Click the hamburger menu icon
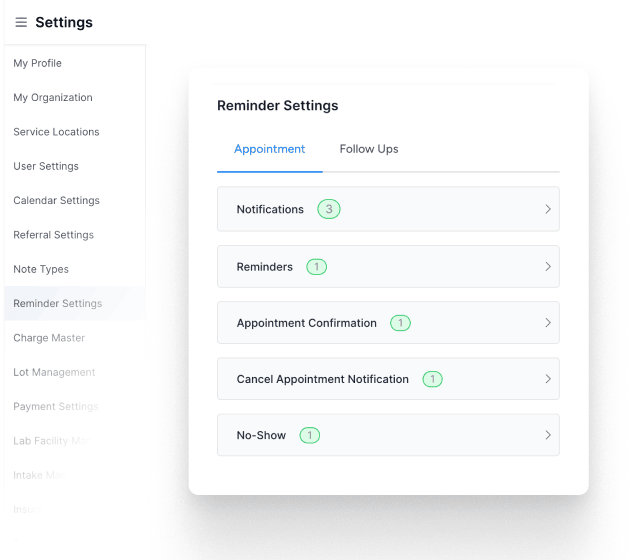 coord(21,22)
